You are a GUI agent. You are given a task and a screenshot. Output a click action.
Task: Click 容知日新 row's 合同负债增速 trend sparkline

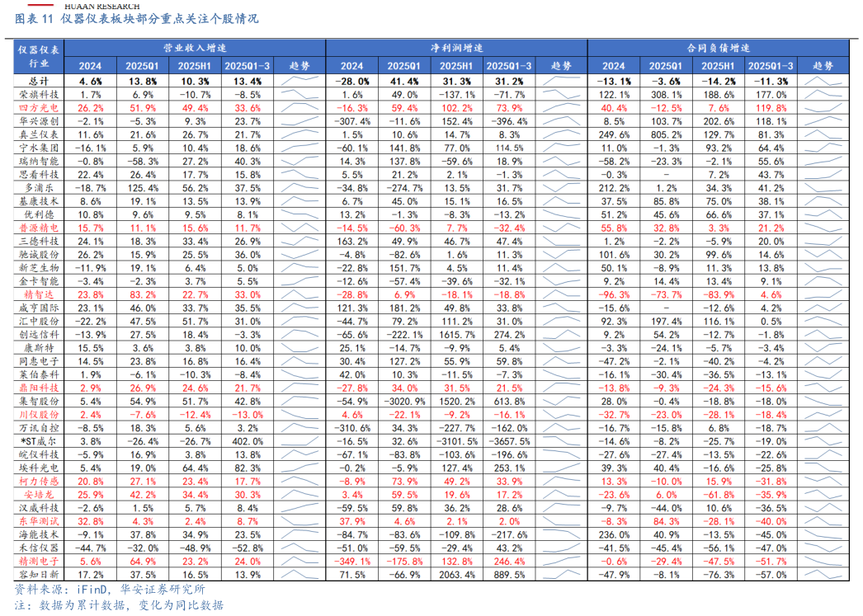tap(823, 575)
